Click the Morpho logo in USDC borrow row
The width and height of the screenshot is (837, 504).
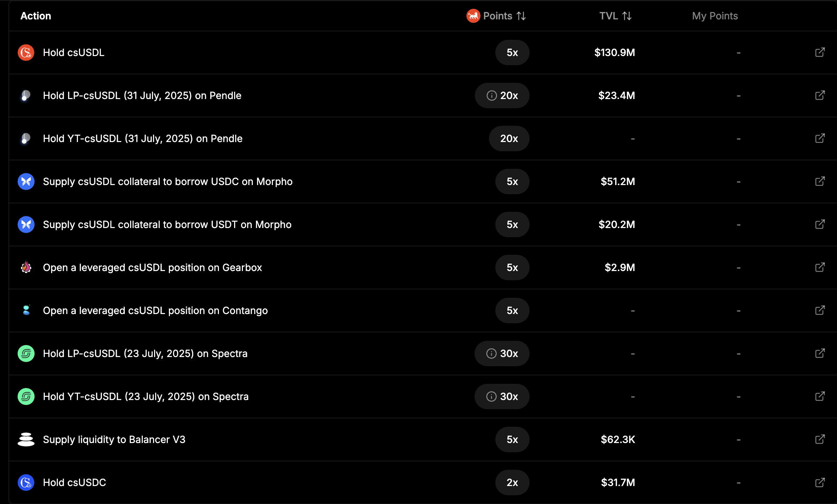tap(26, 182)
